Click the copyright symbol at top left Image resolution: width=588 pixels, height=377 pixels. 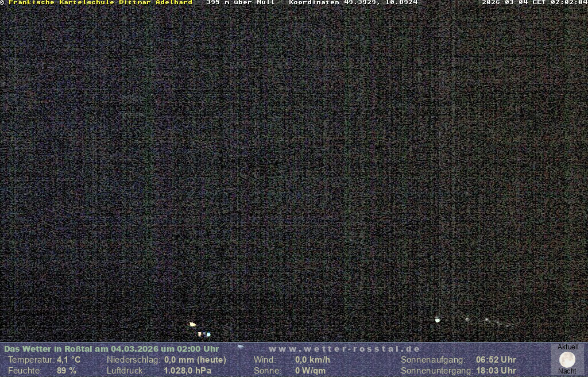[2, 3]
